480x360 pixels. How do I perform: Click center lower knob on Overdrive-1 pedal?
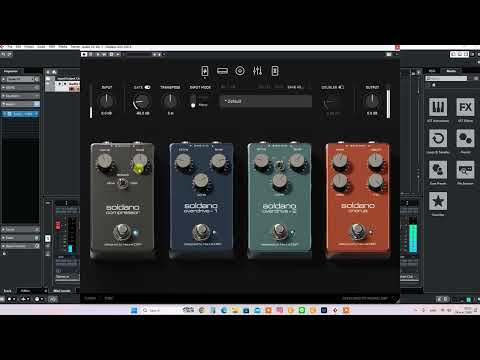[201, 181]
